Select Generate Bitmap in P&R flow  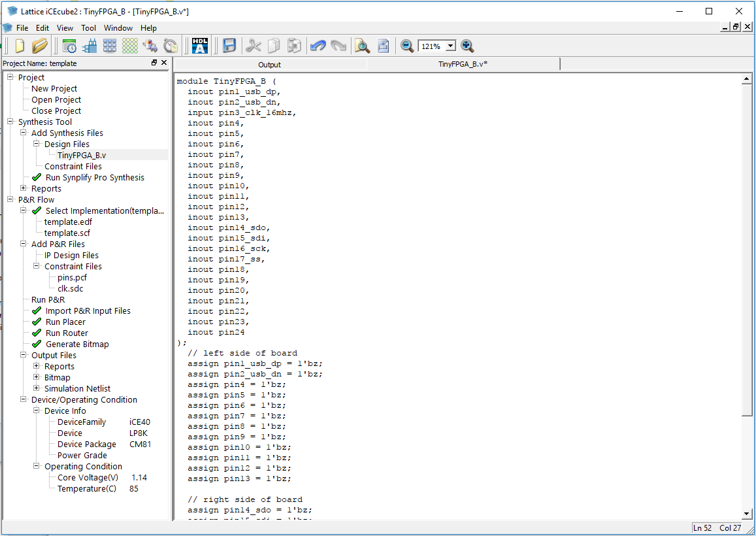pyautogui.click(x=77, y=344)
